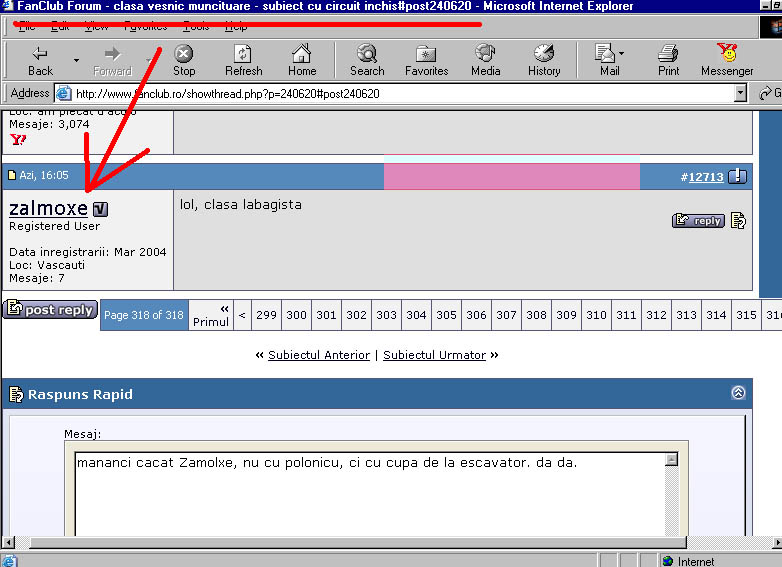Viewport: 782px width, 567px height.
Task: Click the Print toolbar icon
Action: 668,60
